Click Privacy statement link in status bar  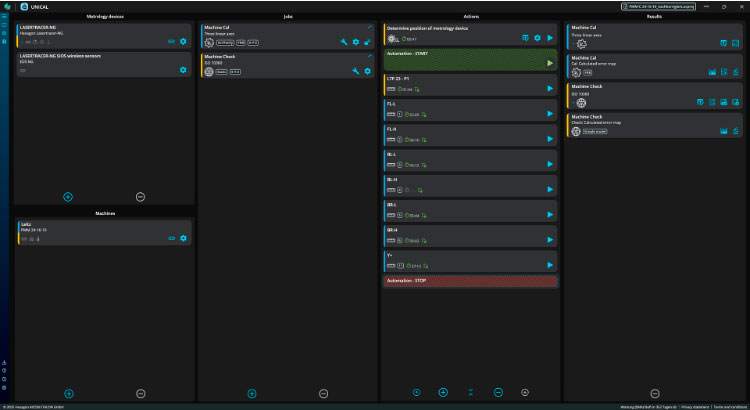tap(695, 407)
